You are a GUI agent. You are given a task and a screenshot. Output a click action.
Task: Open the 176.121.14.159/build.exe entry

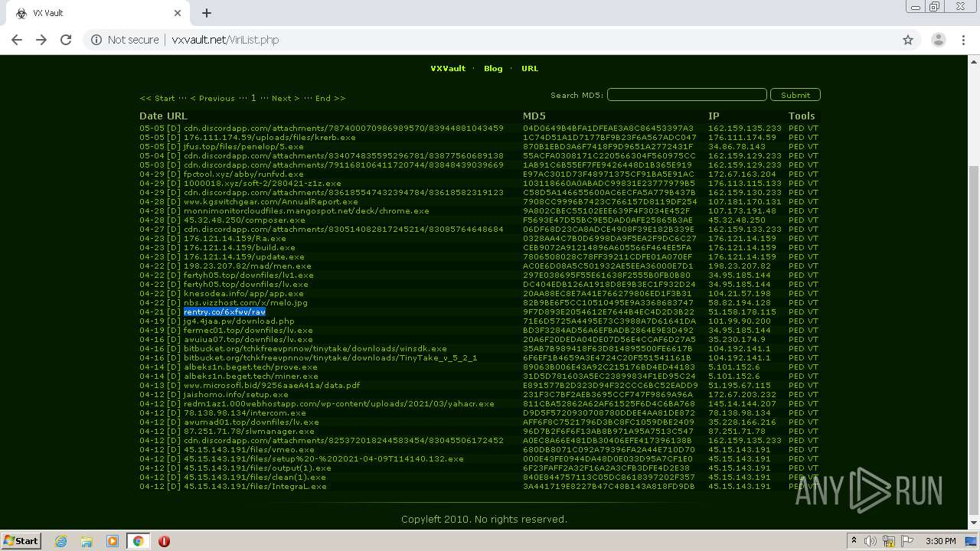[240, 247]
